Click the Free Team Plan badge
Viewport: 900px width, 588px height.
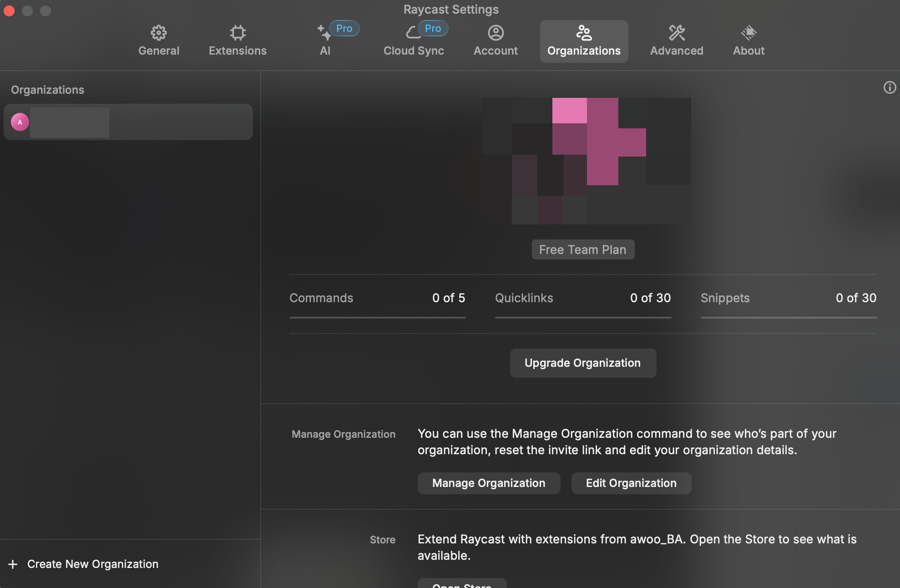click(x=582, y=249)
